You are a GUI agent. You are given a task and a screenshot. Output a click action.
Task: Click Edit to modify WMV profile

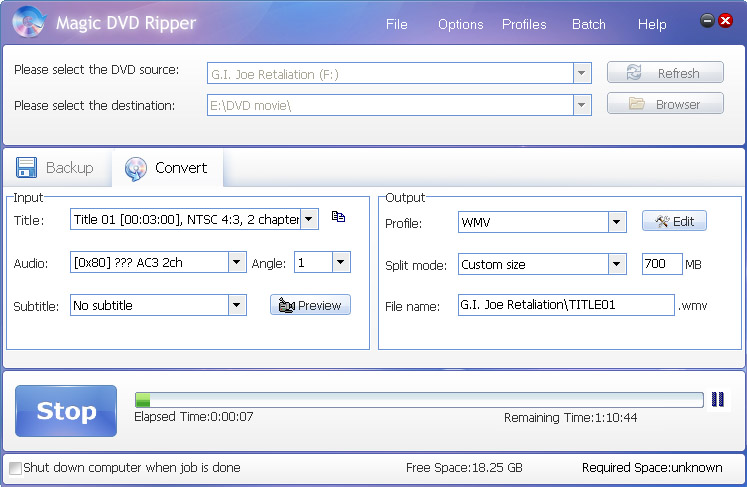pos(674,221)
